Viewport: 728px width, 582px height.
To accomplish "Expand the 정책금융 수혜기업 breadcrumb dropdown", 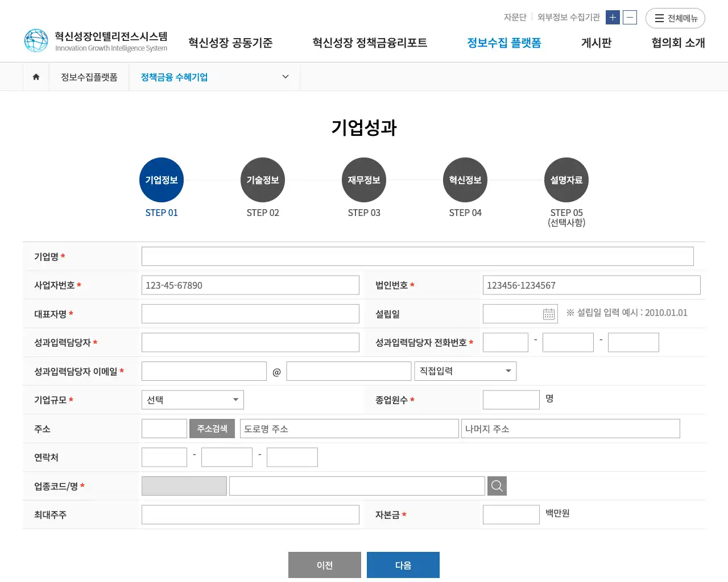I will [x=284, y=77].
